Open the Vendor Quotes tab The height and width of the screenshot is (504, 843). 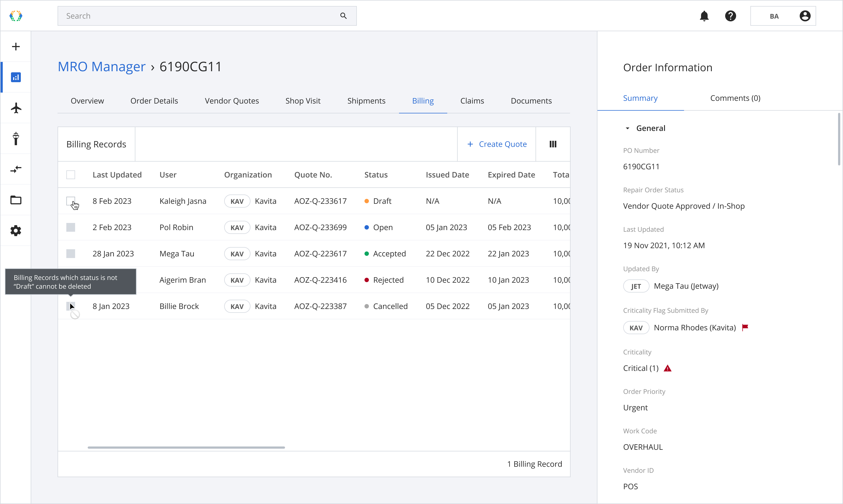coord(232,101)
